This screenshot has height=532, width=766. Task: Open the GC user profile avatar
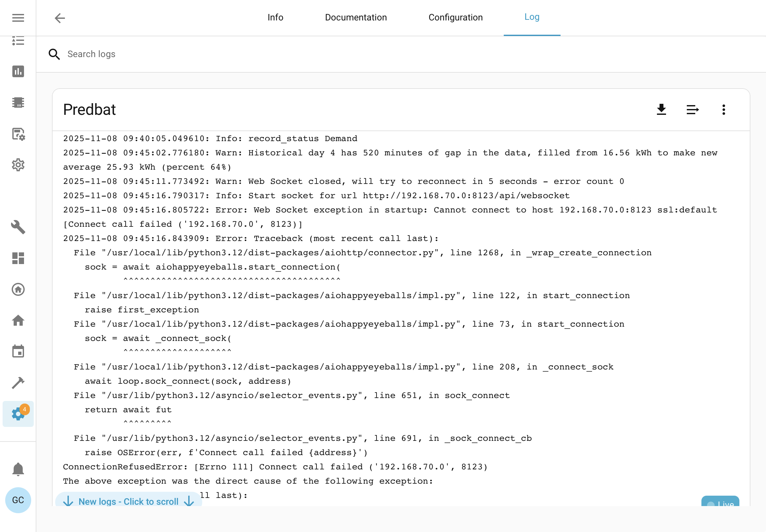(18, 500)
